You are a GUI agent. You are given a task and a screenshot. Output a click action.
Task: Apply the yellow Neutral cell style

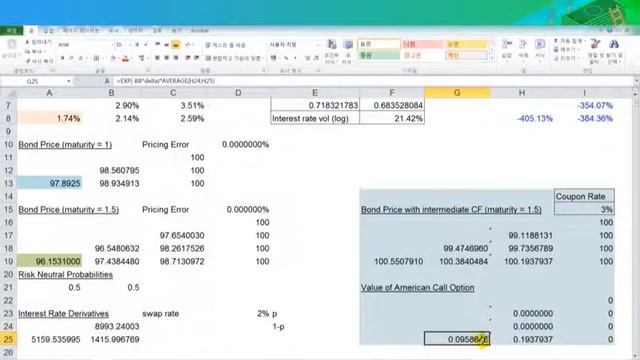466,44
